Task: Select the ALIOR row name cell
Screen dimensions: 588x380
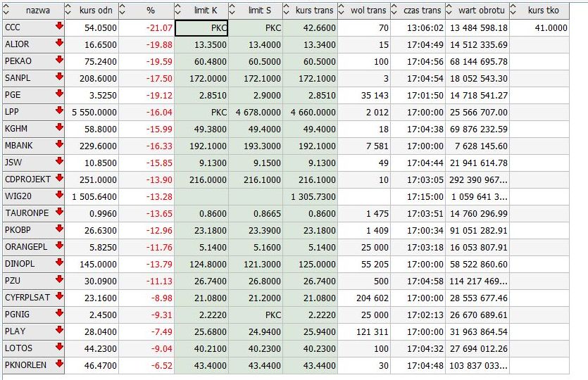Action: point(27,44)
